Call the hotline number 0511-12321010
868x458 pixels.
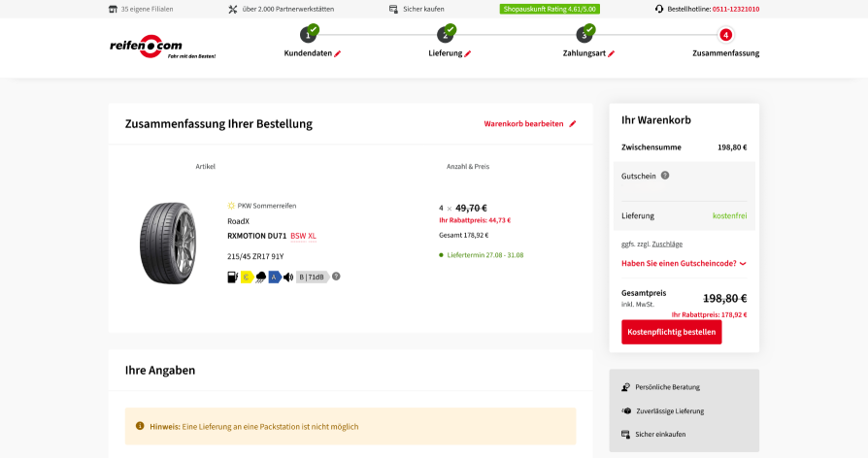pos(736,9)
